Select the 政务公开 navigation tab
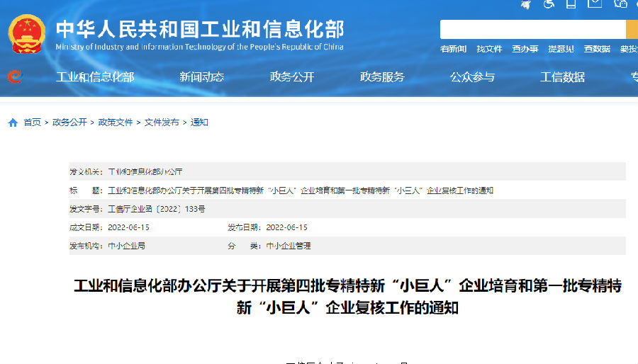The image size is (638, 364). [292, 77]
